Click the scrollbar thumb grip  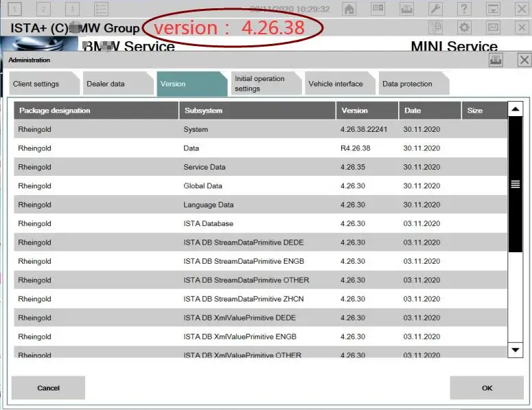516,184
